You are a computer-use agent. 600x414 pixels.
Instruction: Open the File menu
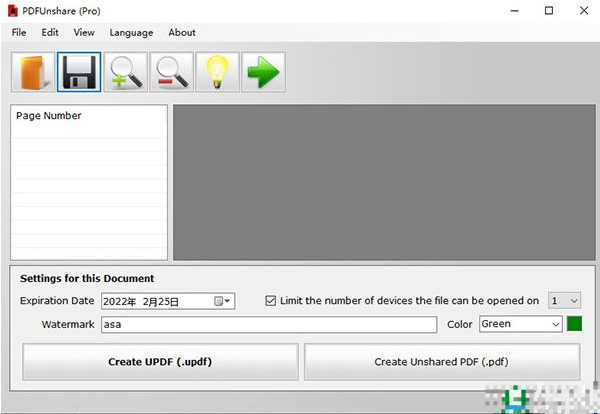19,33
